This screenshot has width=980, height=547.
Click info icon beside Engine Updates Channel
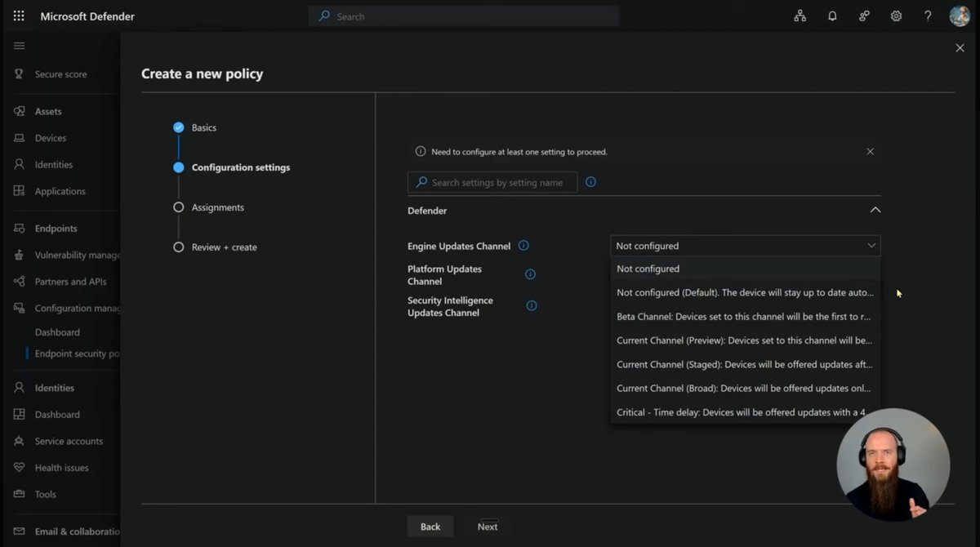(523, 246)
